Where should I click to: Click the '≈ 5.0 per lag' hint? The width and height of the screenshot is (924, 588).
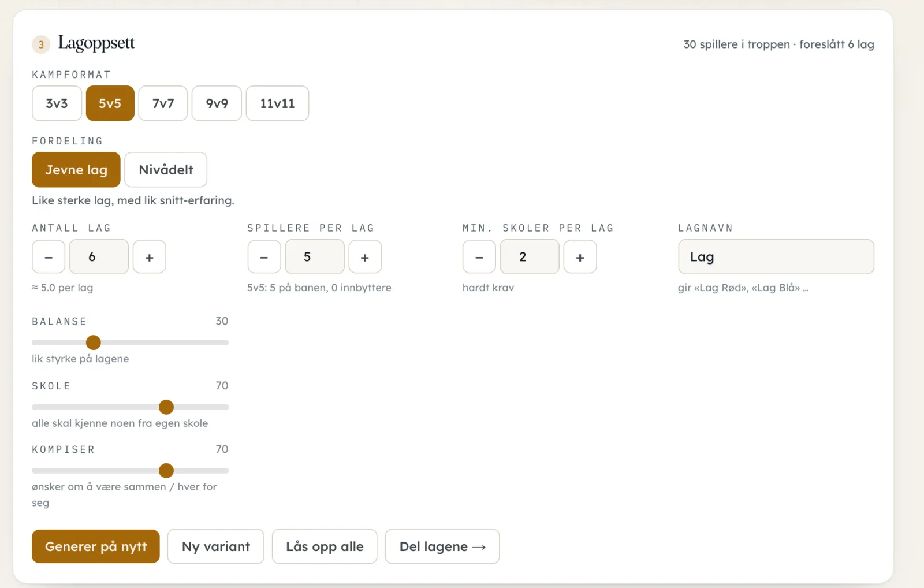pyautogui.click(x=62, y=288)
